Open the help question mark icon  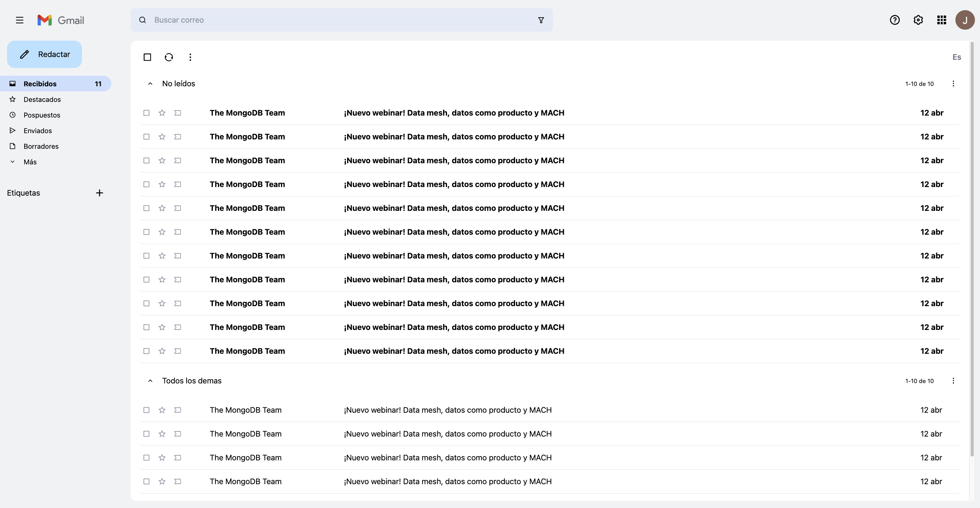894,20
